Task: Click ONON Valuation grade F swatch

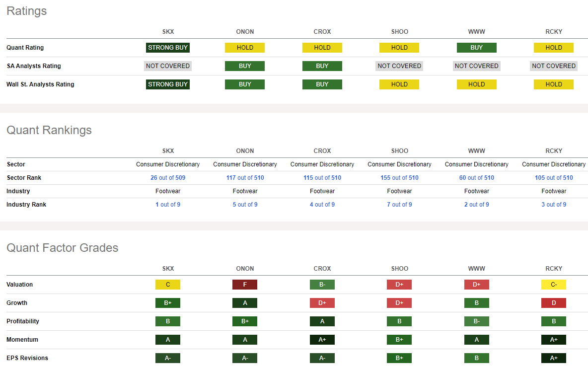Action: (245, 285)
